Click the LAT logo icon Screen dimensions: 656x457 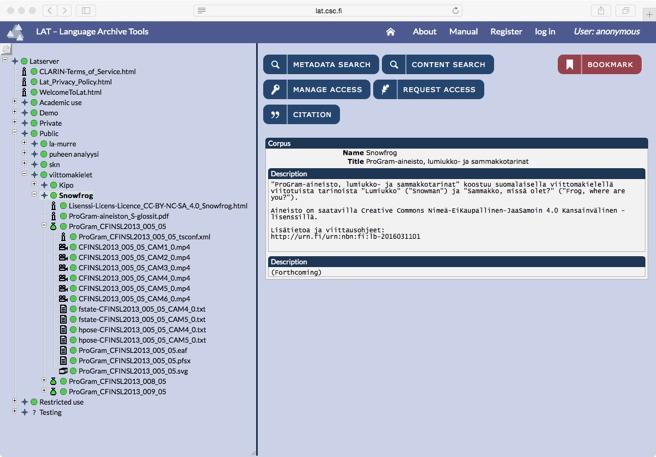(15, 32)
